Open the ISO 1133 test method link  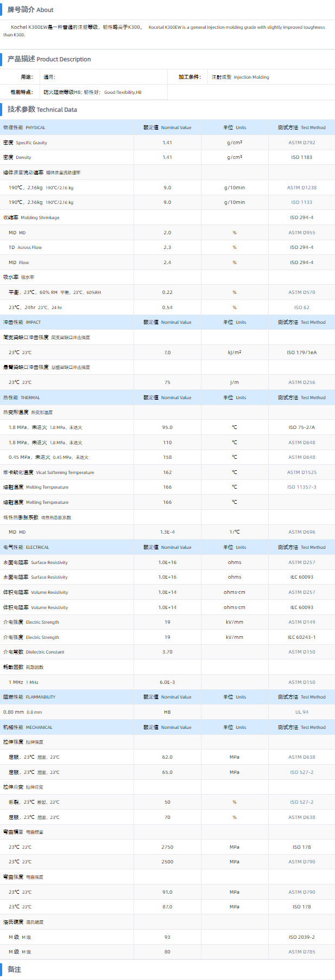301,202
